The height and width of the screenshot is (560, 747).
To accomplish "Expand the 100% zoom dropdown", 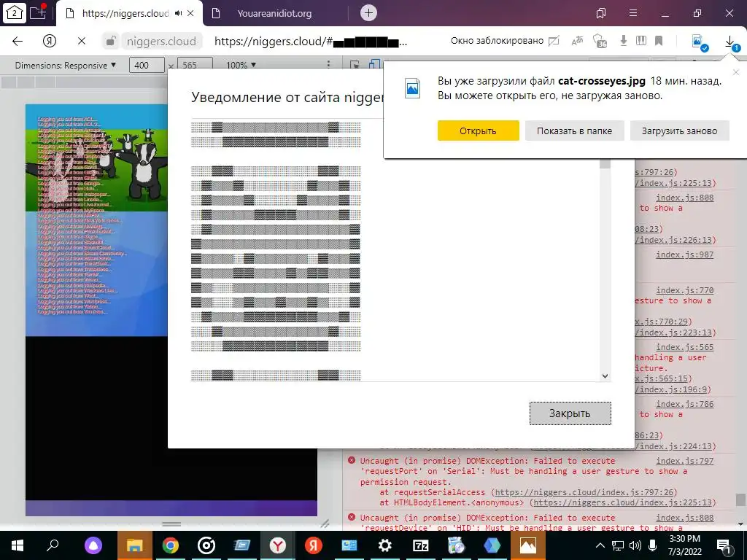I will 241,65.
